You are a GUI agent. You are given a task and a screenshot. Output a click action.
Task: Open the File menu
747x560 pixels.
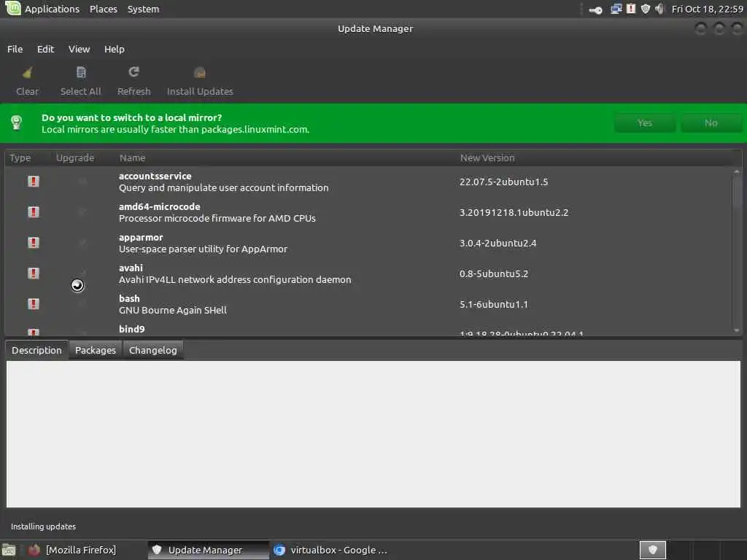tap(15, 49)
